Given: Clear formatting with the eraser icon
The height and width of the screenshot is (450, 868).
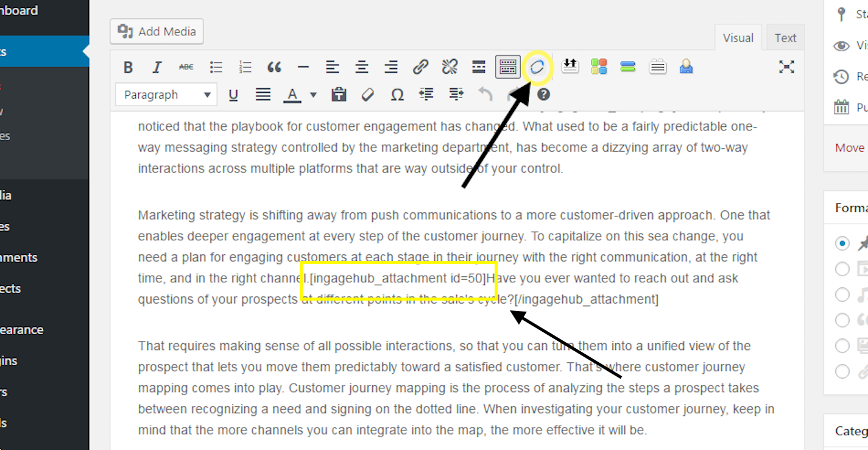Looking at the screenshot, I should [367, 95].
